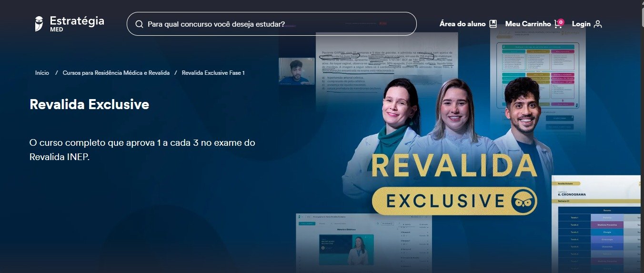
Task: Click the small webcam video thumbnail of instructor
Action: tap(297, 71)
